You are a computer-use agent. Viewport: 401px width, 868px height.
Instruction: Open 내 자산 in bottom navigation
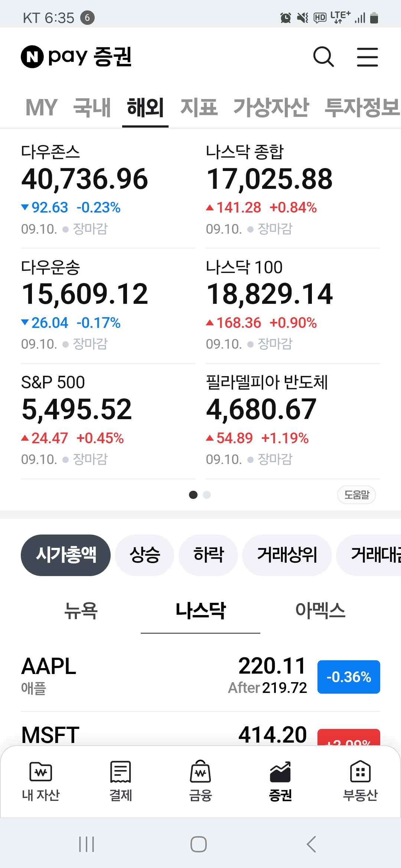point(41,780)
